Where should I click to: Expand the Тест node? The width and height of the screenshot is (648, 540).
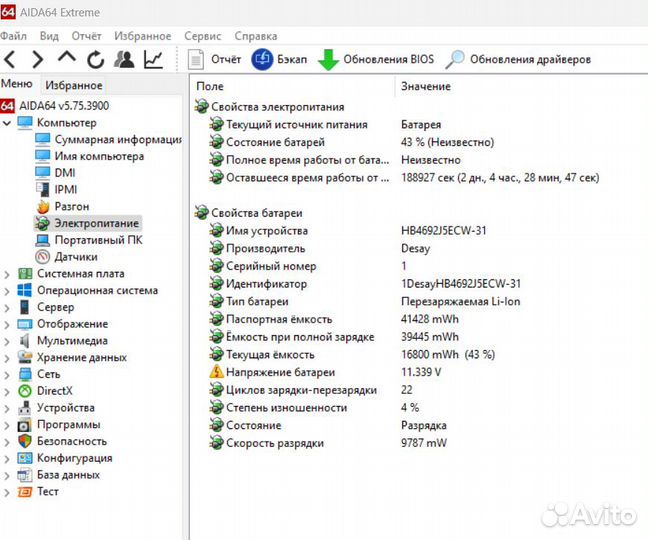point(7,492)
